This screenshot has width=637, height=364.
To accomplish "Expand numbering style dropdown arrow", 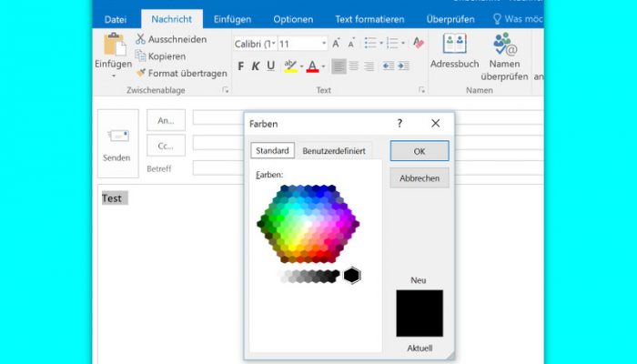I will [403, 43].
